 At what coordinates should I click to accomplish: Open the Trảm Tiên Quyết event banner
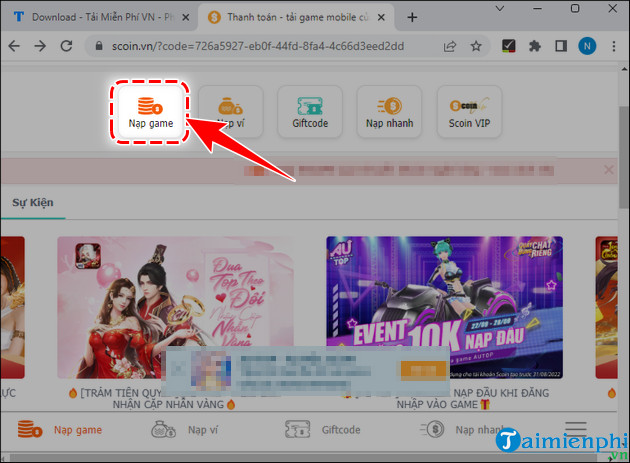pyautogui.click(x=175, y=307)
